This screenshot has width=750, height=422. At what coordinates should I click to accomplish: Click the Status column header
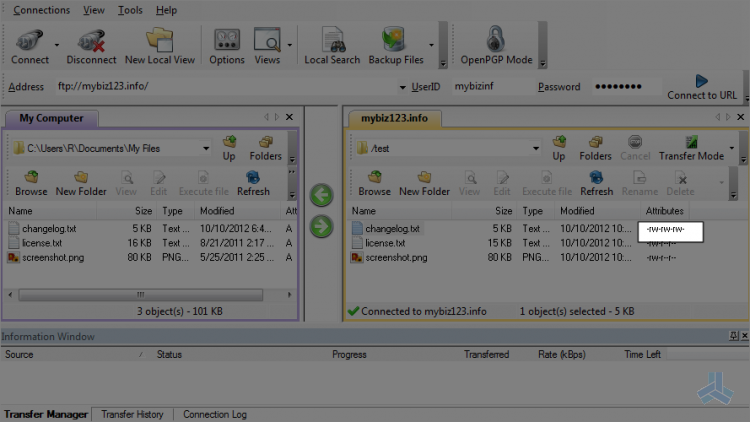point(169,355)
